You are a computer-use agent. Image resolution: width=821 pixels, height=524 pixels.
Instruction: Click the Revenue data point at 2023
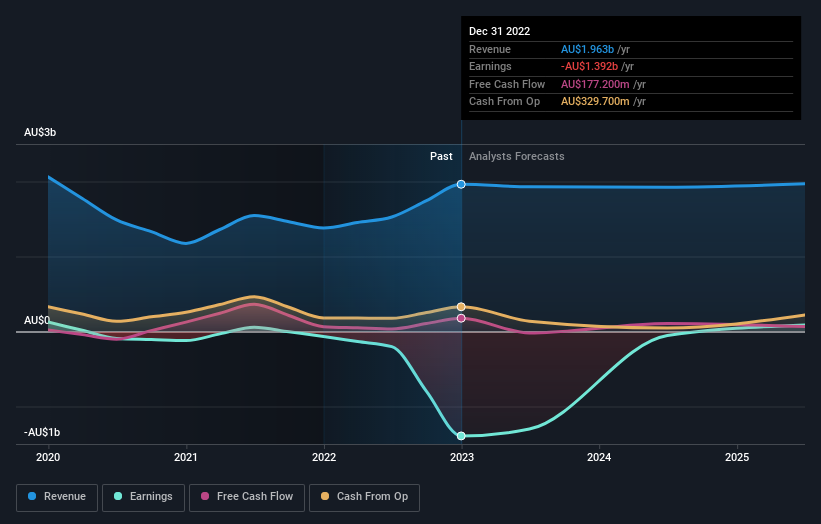click(461, 184)
